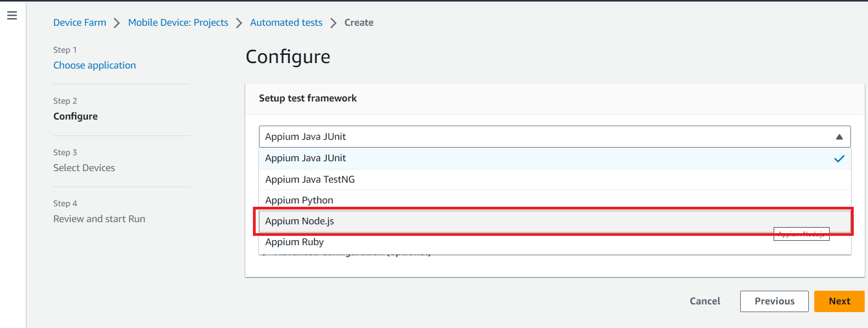Click the test framework combo box field
This screenshot has height=328, width=868.
[x=543, y=137]
